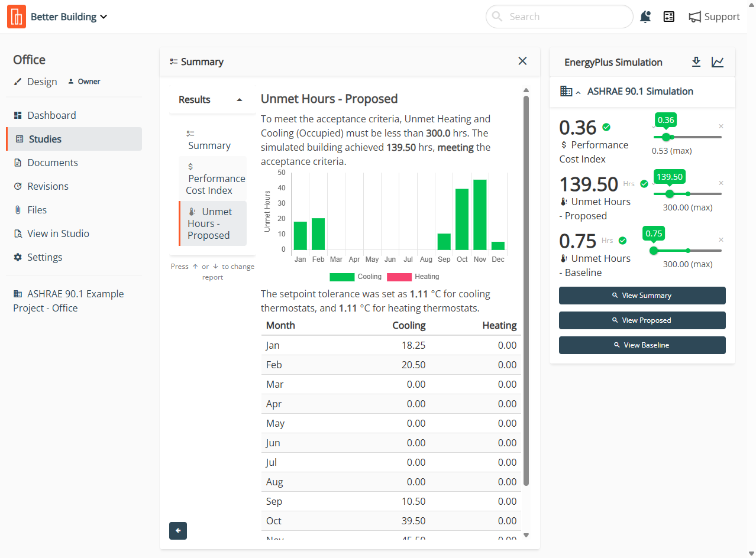Click the notifications bell icon
Viewport: 756px width, 558px height.
tap(645, 17)
